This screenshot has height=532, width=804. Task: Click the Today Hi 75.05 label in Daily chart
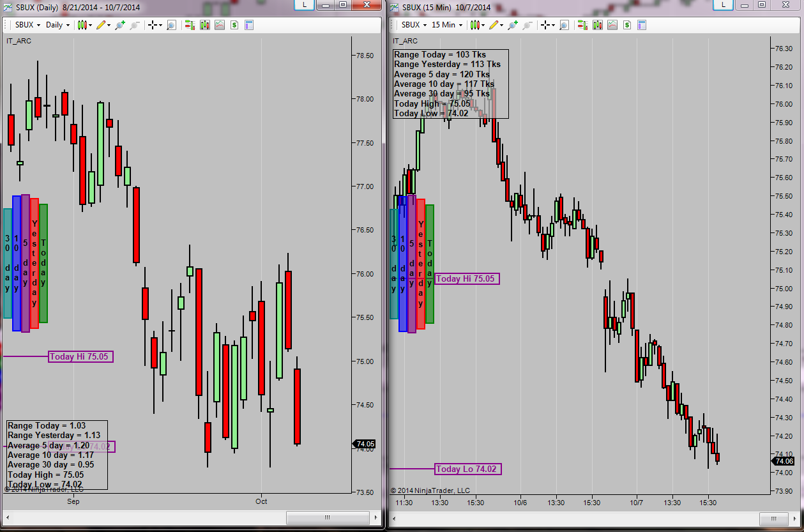80,356
